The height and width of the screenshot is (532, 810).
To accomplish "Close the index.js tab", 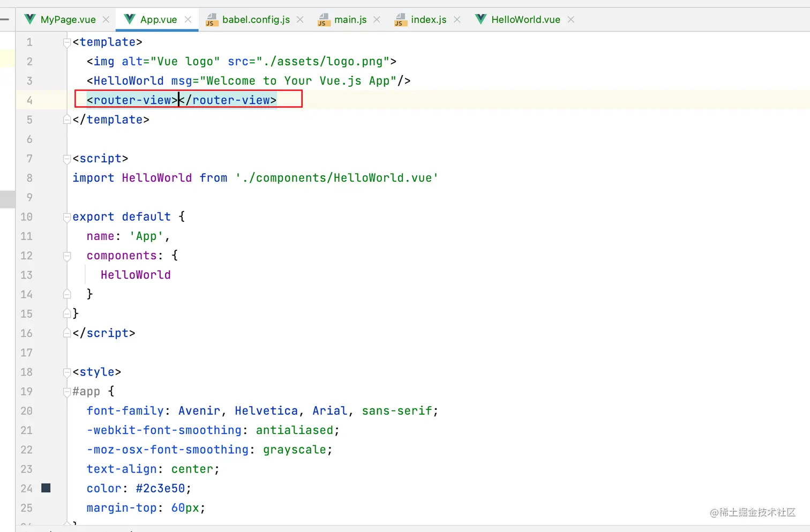I will click(x=457, y=20).
